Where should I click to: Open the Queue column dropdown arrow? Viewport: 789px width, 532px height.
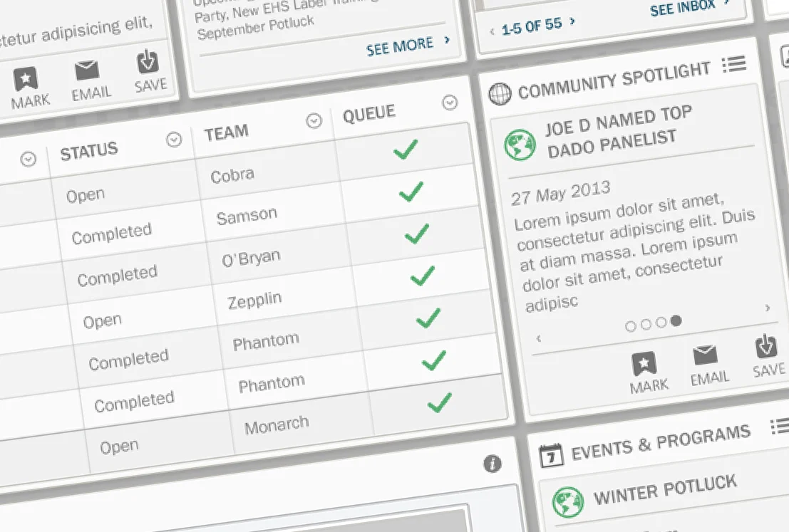[x=450, y=103]
